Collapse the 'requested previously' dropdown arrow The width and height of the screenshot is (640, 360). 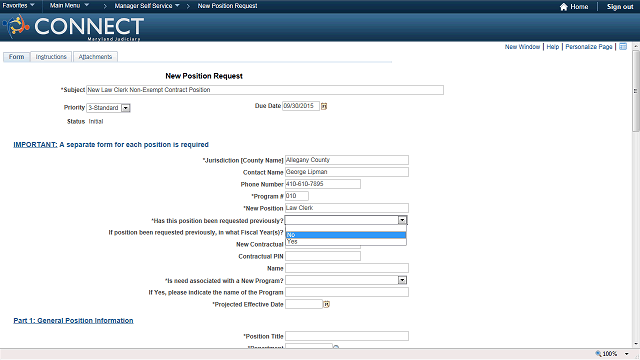[402, 220]
